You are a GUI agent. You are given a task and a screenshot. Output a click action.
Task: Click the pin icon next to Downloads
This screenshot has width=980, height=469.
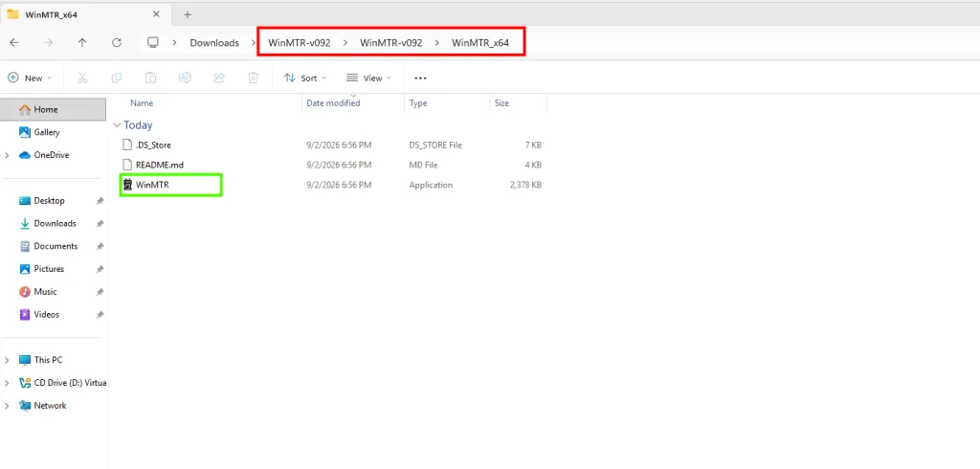pos(100,223)
